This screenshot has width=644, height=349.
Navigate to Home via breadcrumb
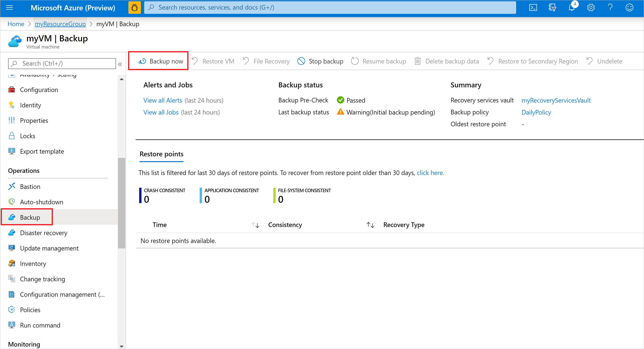pyautogui.click(x=16, y=24)
